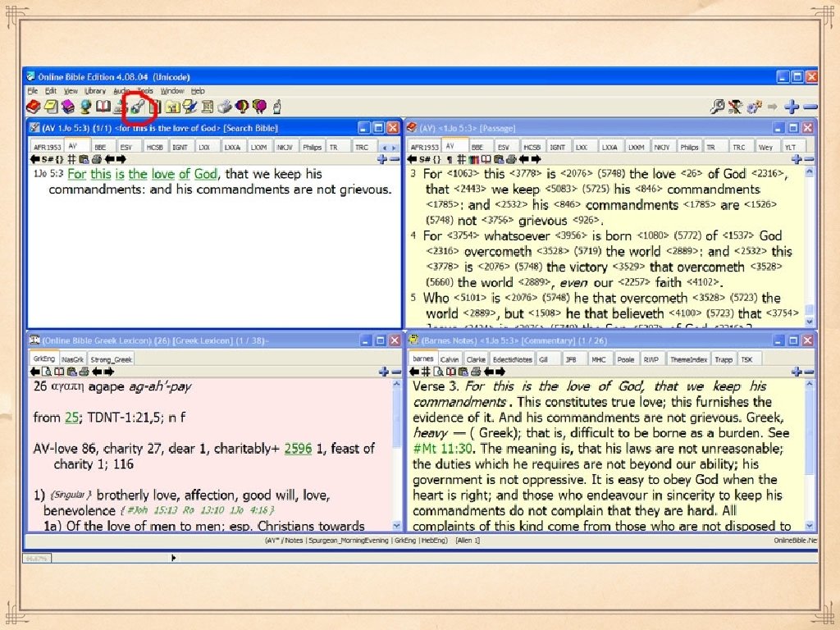Toggle the paragraph mark option in Passage window
The width and height of the screenshot is (840, 630).
449,159
